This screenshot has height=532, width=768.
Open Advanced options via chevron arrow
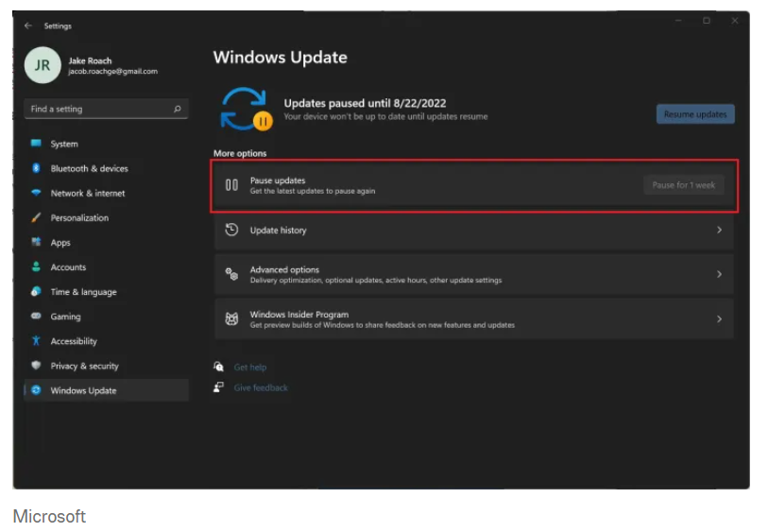[x=719, y=274]
